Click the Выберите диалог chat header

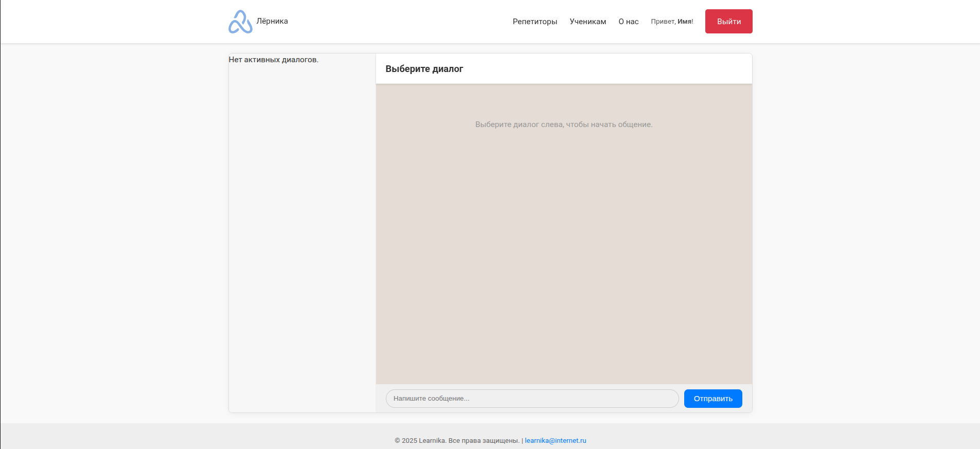point(424,69)
